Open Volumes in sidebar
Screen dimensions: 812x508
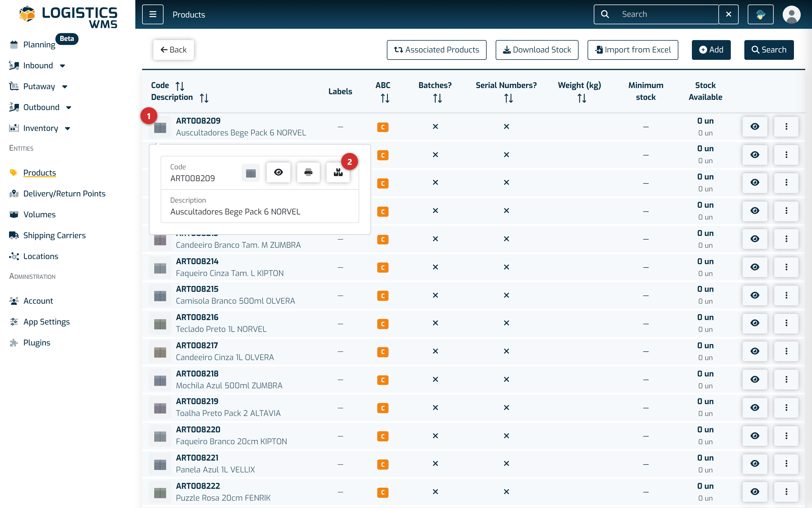(32, 214)
